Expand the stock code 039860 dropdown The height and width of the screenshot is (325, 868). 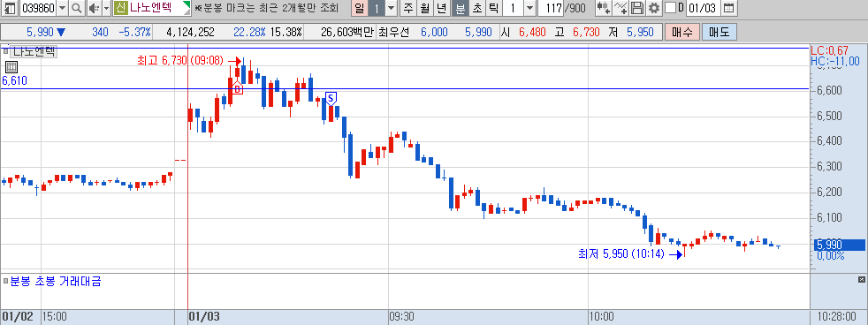(x=62, y=8)
